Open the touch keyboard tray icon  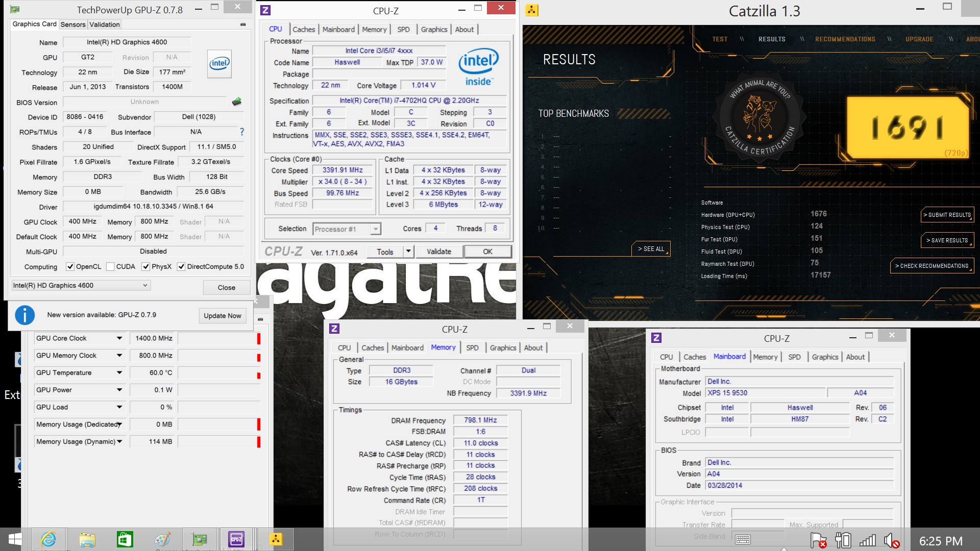743,539
